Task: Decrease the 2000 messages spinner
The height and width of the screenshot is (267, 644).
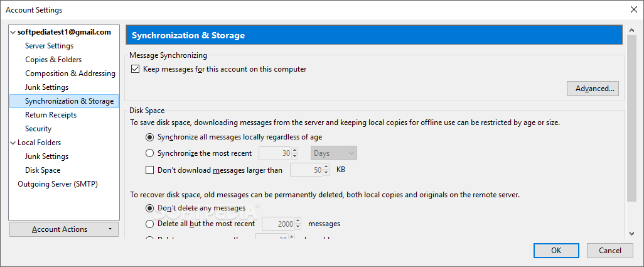Action: coord(298,227)
